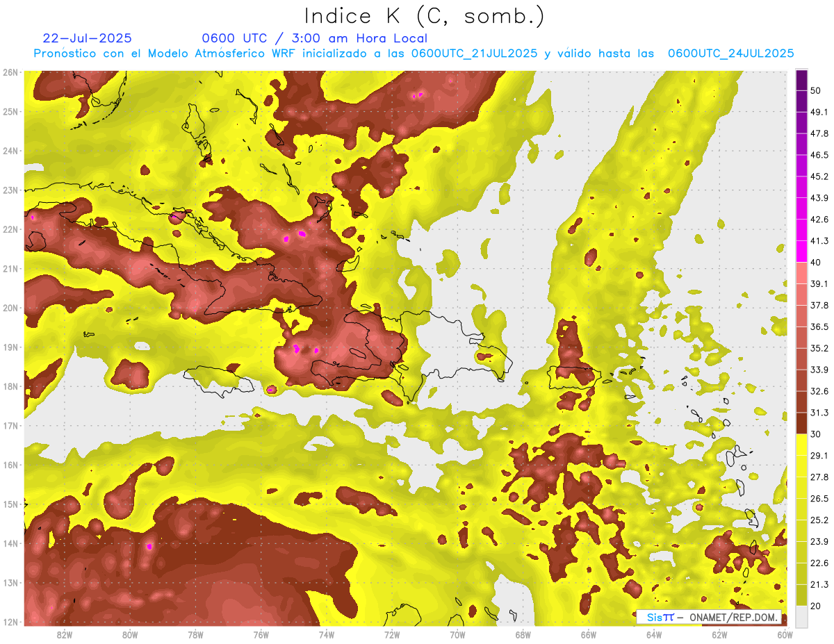This screenshot has width=834, height=644.
Task: Click the "37.8" colorbar value
Action: [x=819, y=305]
